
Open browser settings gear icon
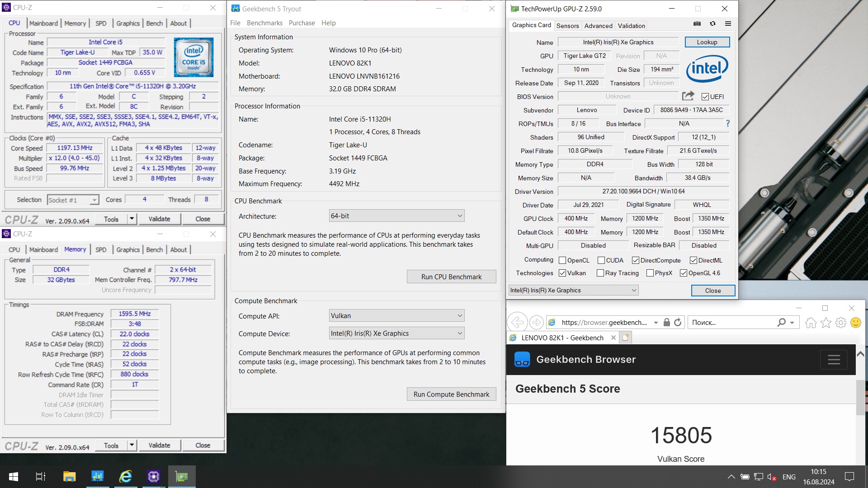[x=840, y=323]
